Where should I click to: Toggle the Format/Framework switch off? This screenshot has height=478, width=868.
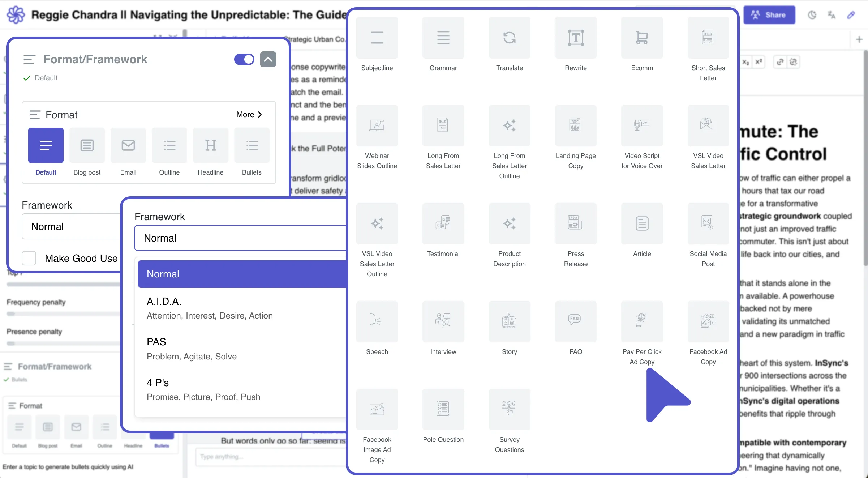pyautogui.click(x=244, y=59)
